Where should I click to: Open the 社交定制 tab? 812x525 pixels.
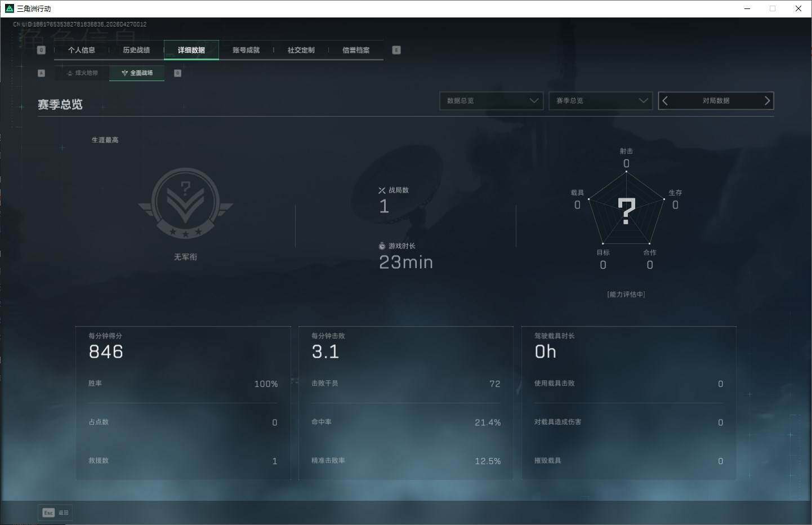point(301,50)
